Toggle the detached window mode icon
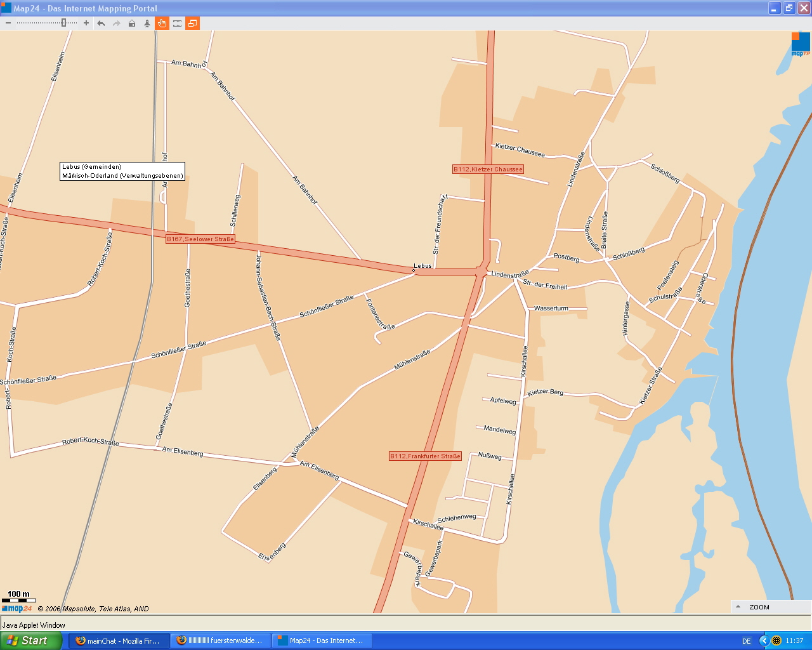 [x=192, y=23]
